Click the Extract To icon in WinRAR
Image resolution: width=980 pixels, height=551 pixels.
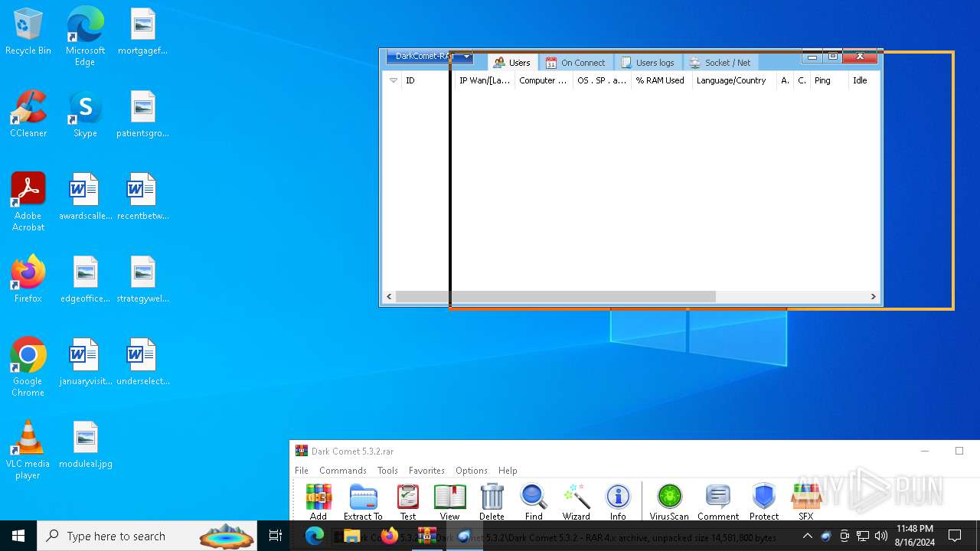(363, 502)
